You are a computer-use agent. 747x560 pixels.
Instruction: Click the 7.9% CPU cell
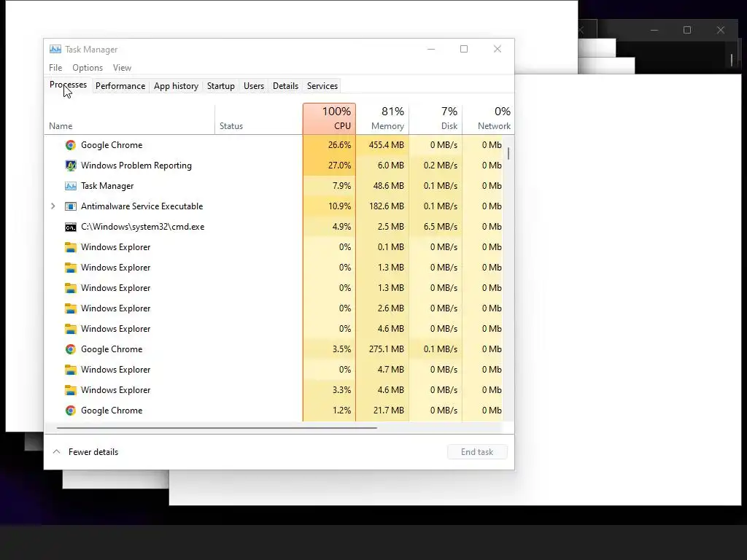tap(329, 186)
